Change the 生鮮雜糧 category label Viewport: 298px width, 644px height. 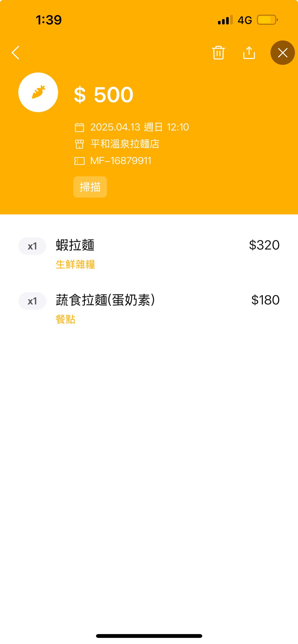(x=75, y=265)
